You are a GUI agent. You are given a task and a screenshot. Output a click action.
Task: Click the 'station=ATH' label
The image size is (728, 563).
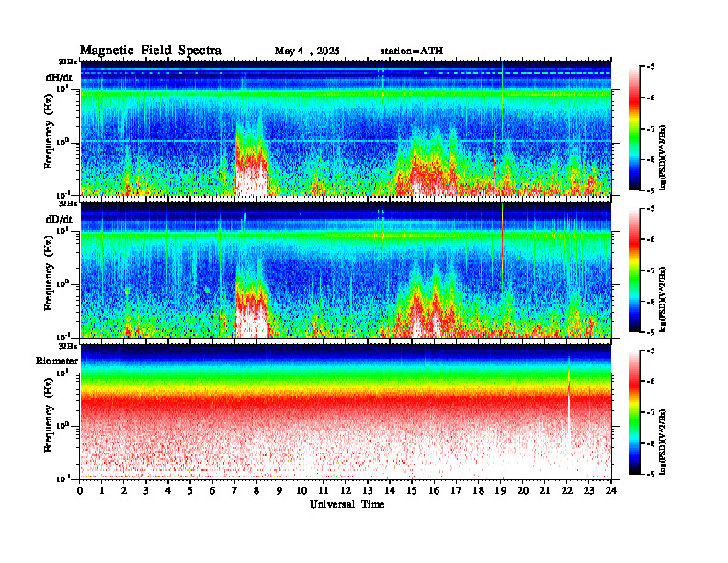click(412, 51)
